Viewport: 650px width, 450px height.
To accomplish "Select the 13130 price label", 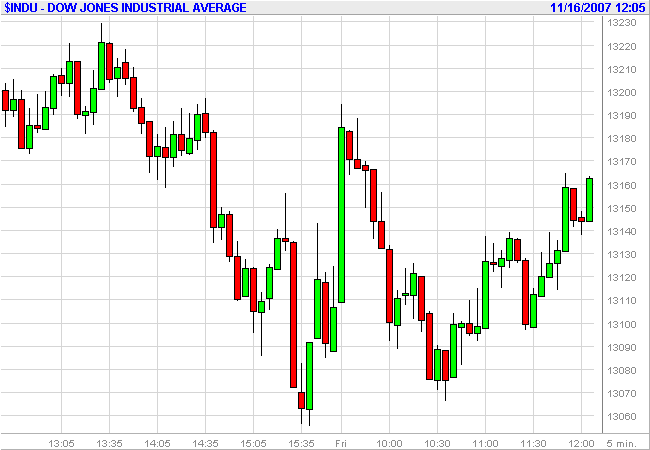I will pos(621,254).
